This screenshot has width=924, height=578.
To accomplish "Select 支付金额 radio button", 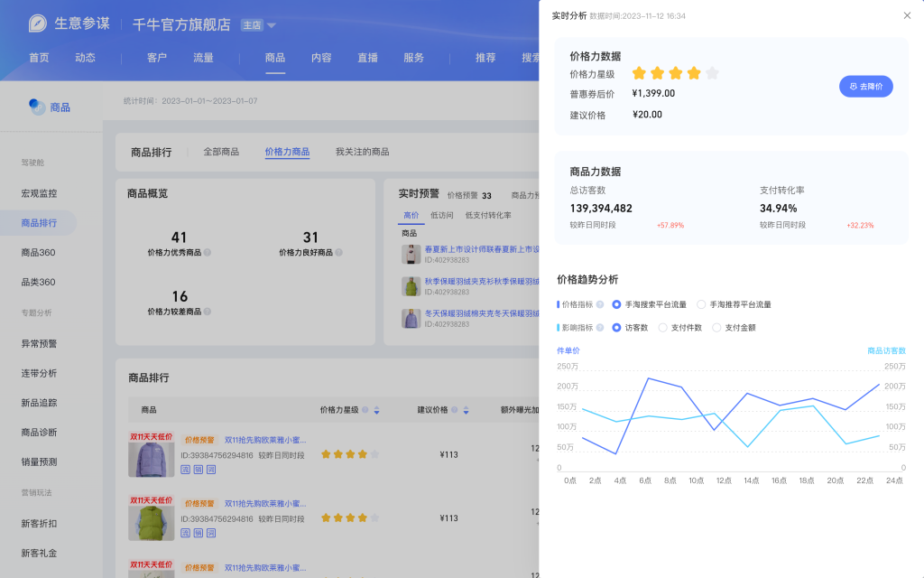I will pyautogui.click(x=716, y=327).
